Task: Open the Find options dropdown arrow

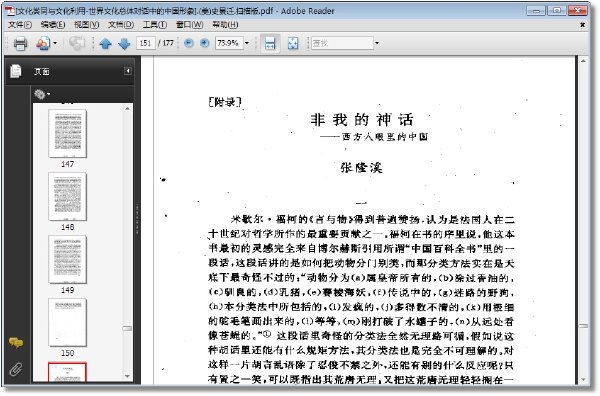Action: pyautogui.click(x=377, y=43)
